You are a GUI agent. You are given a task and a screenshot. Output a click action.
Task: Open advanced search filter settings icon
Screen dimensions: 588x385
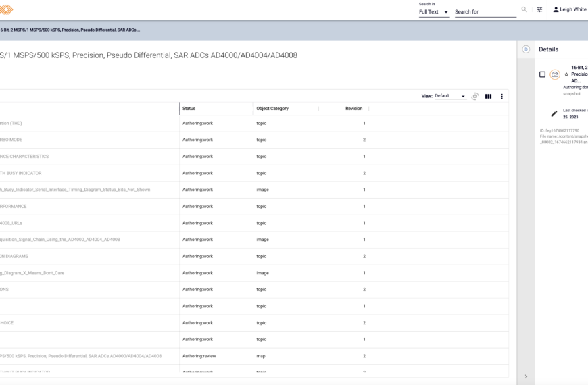539,9
